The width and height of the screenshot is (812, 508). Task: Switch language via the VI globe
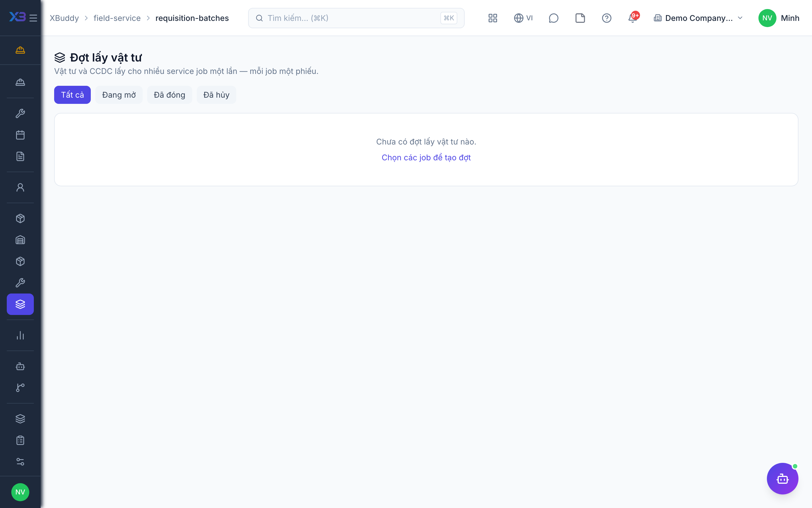(523, 18)
